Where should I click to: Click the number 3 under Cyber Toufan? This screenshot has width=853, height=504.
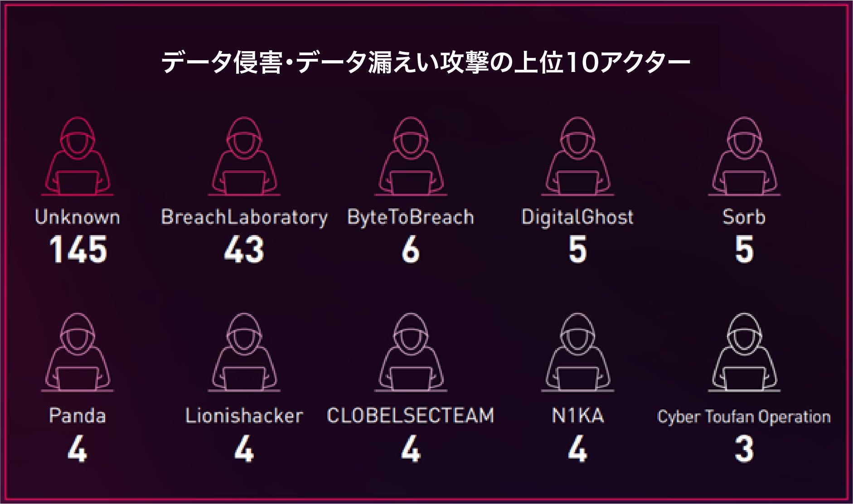click(x=744, y=449)
